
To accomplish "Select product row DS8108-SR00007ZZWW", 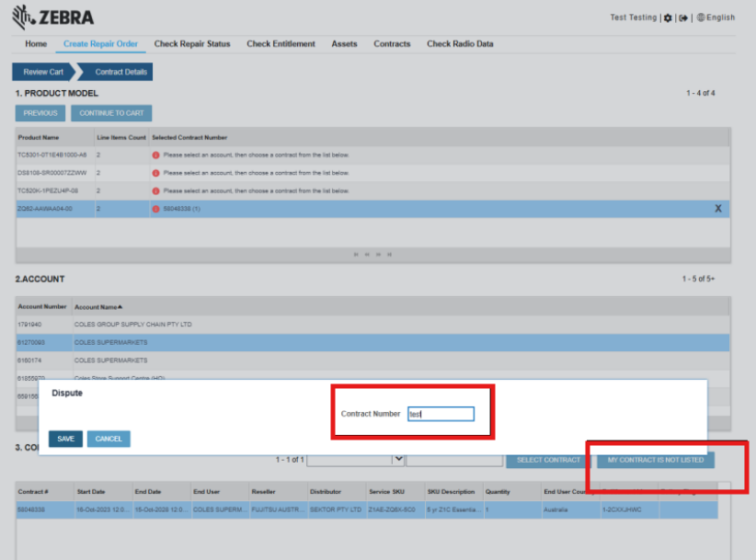I will coord(372,173).
